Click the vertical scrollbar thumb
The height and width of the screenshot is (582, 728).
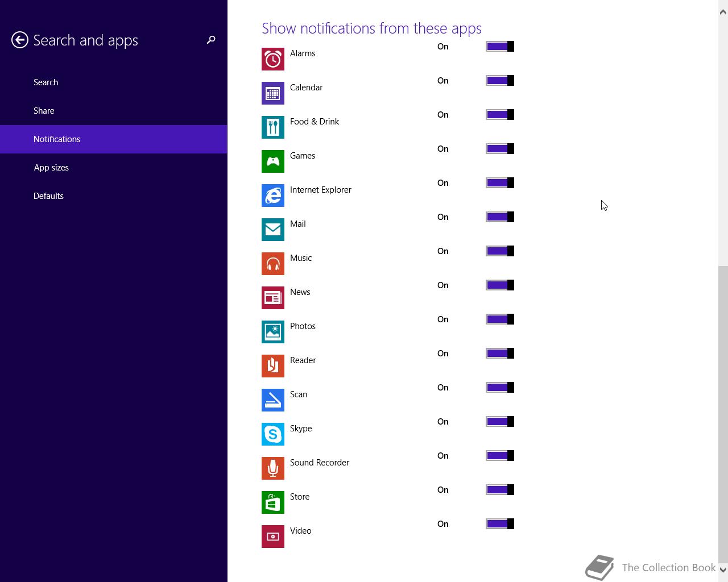(x=723, y=414)
